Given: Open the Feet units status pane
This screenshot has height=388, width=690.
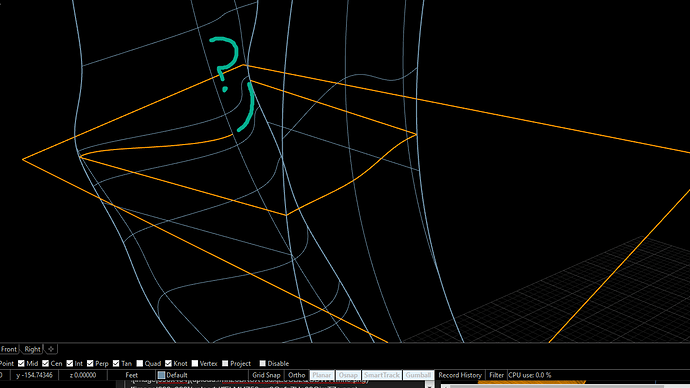Looking at the screenshot, I should [132, 375].
